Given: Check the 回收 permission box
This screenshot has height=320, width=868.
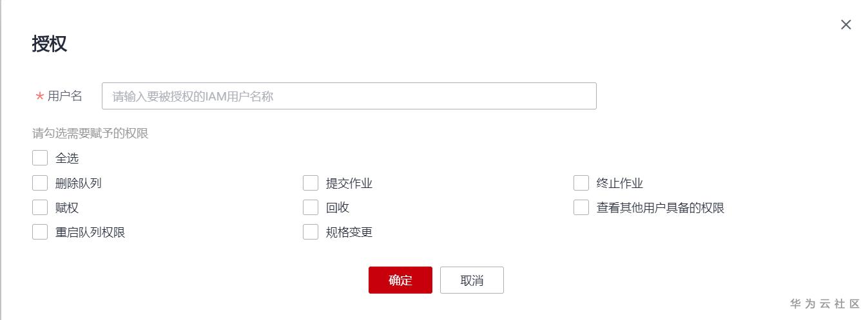Looking at the screenshot, I should coord(311,207).
